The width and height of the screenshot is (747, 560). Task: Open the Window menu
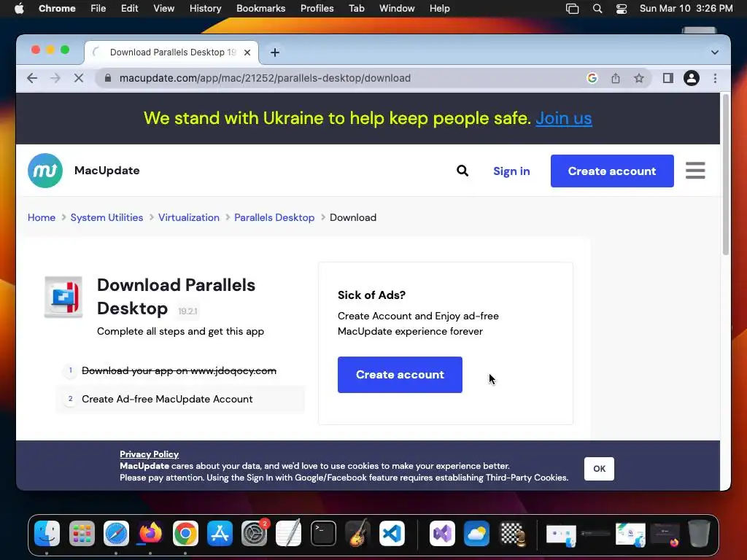click(397, 9)
